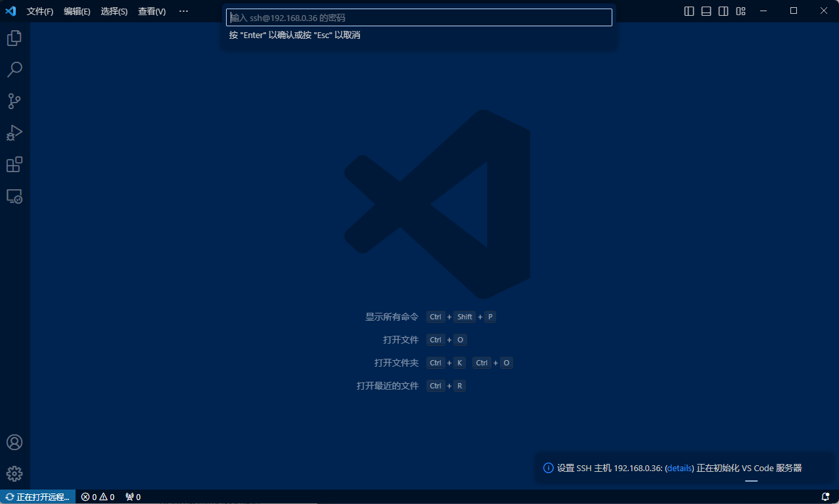
Task: Click the 打开文件夹 shortcut label
Action: (396, 363)
